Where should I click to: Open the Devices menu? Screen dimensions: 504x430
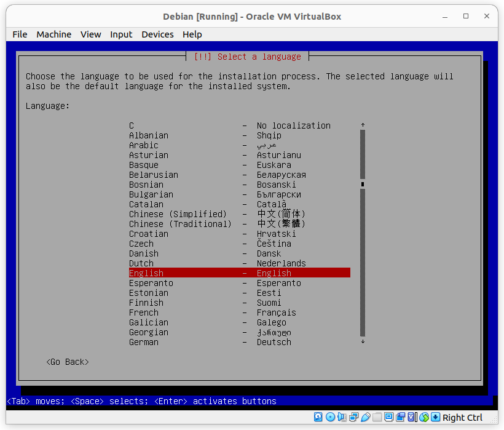157,34
